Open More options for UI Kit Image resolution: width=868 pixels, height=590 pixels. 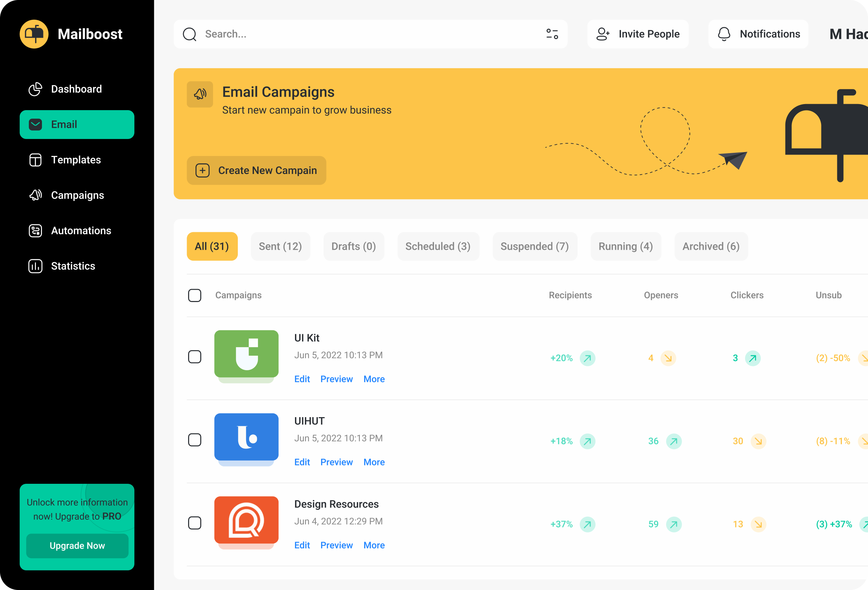point(374,379)
